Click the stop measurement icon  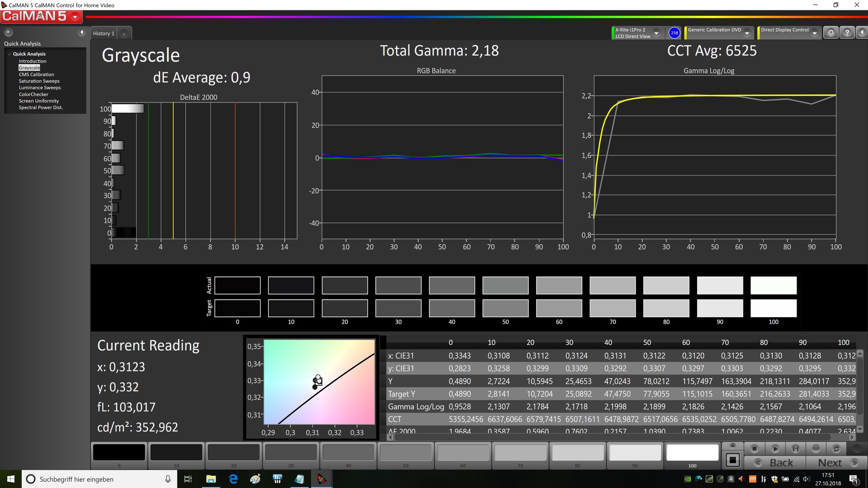tap(754, 449)
